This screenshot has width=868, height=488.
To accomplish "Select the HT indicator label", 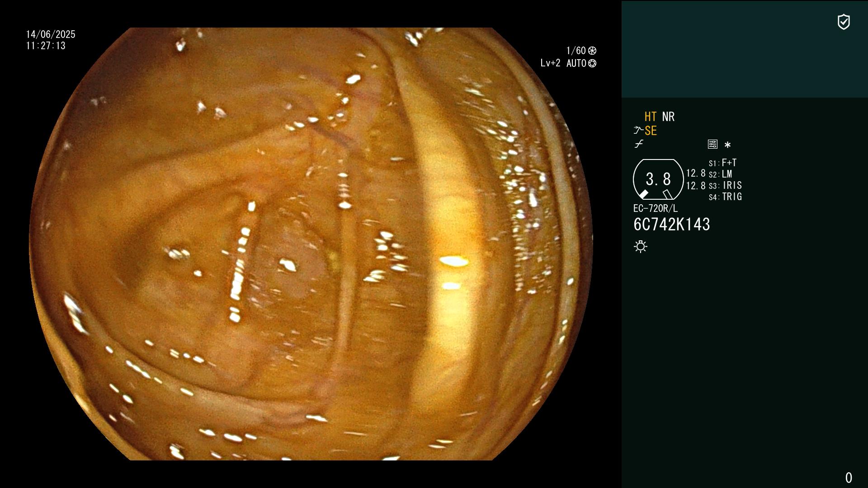I will pyautogui.click(x=650, y=117).
